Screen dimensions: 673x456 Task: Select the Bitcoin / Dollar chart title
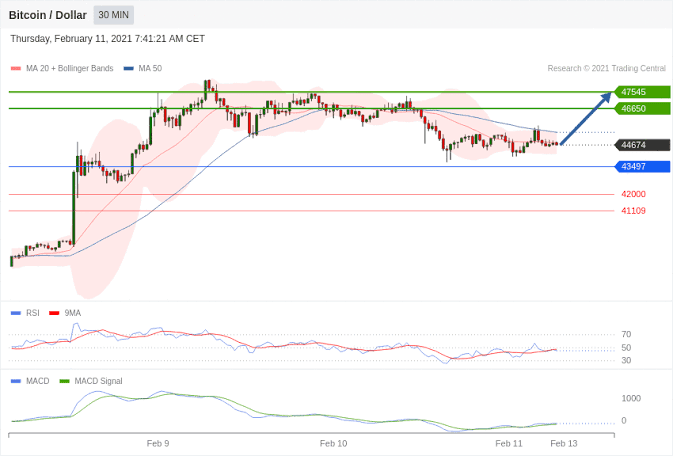click(x=48, y=15)
